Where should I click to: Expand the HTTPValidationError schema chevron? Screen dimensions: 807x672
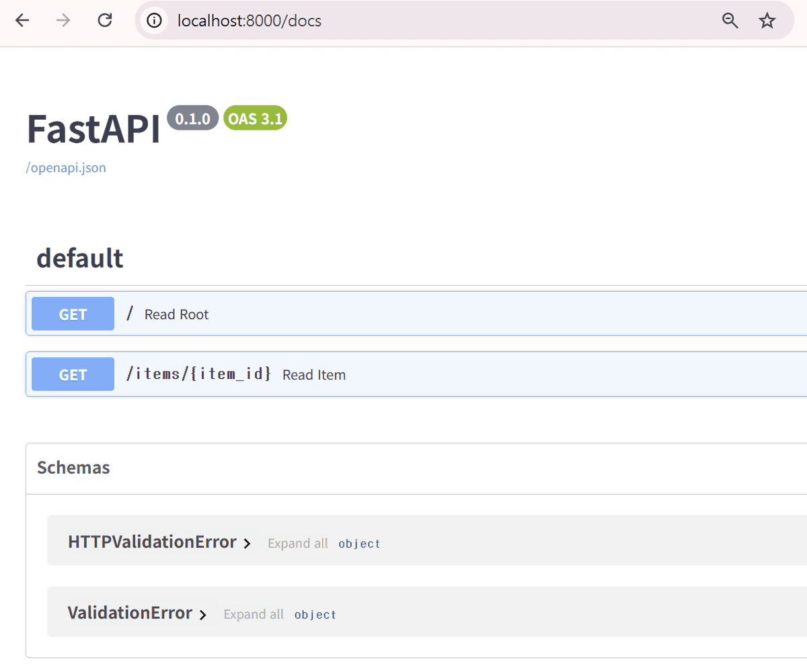coord(247,544)
